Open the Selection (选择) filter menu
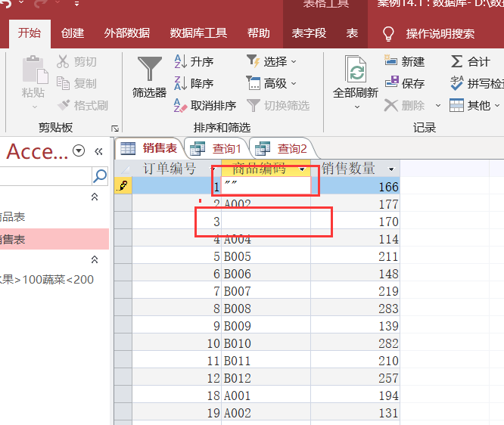 coord(272,61)
